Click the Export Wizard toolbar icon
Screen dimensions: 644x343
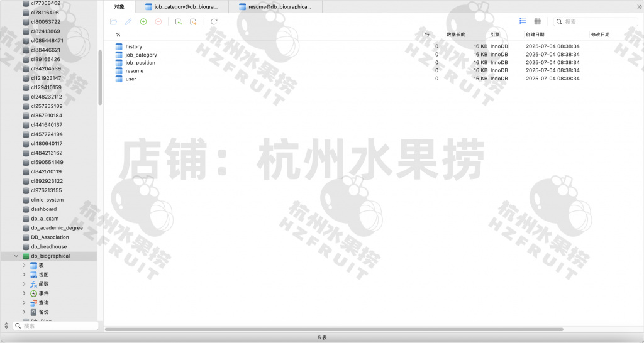[193, 21]
